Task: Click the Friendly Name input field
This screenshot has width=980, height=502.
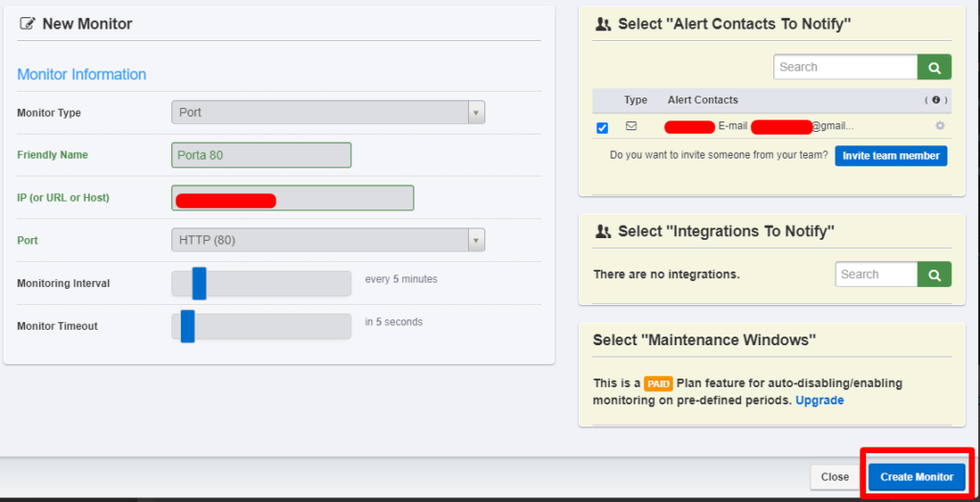Action: [261, 155]
